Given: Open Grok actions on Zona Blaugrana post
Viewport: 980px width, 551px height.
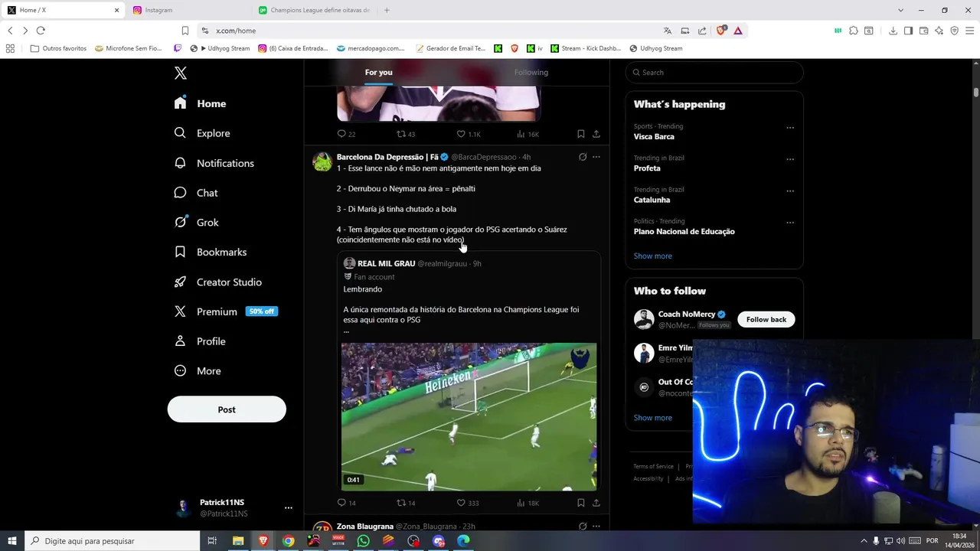Looking at the screenshot, I should [x=583, y=527].
